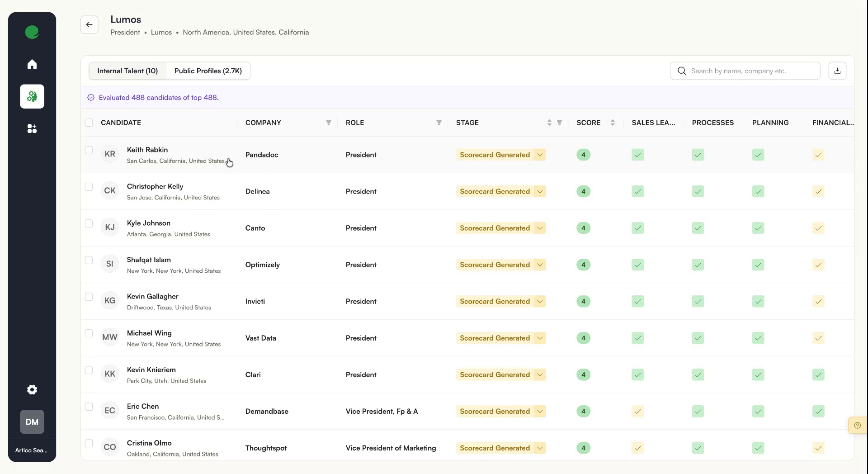Select the active talent evaluation sidebar icon
The width and height of the screenshot is (868, 474).
click(x=32, y=96)
